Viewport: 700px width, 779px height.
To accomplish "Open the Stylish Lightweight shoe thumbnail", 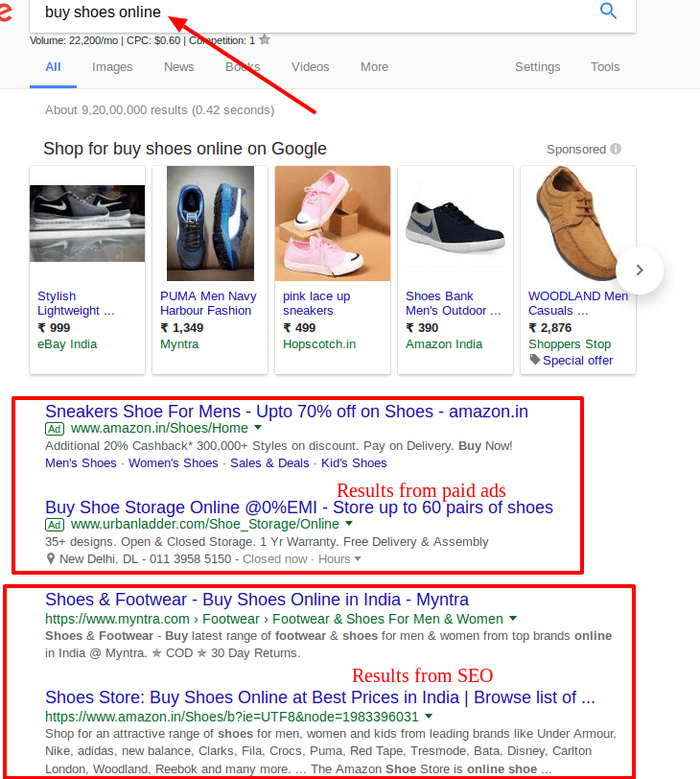I will click(87, 224).
